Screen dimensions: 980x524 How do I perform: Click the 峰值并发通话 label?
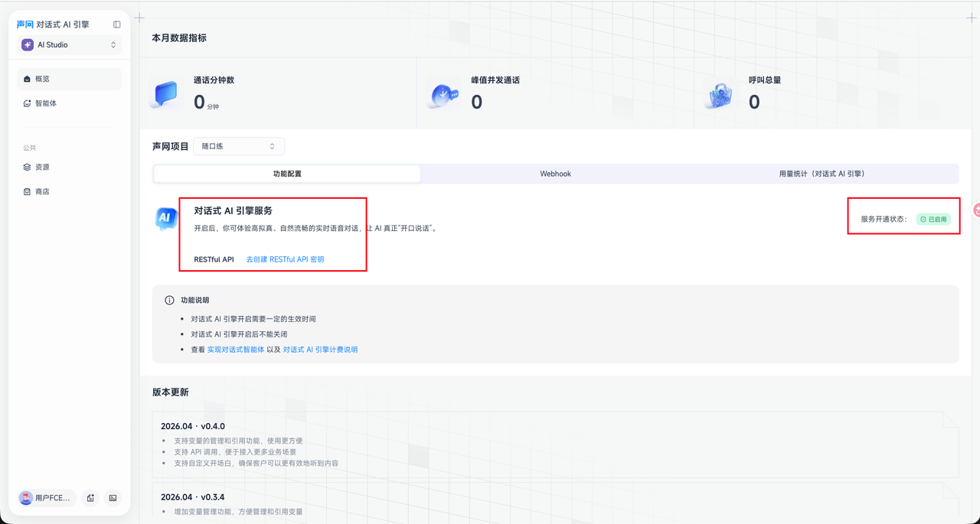[x=495, y=80]
